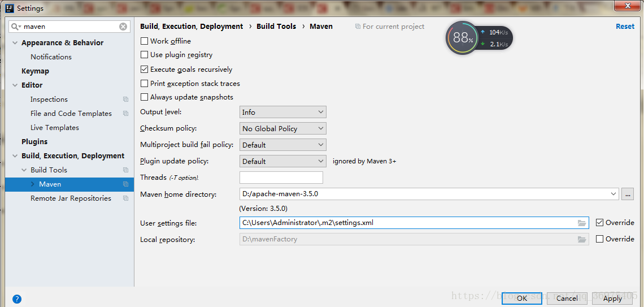
Task: Open Output level dropdown
Action: click(x=283, y=112)
